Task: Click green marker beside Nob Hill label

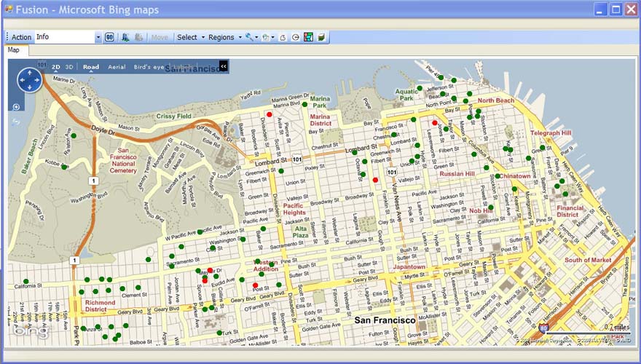Action: click(x=490, y=207)
